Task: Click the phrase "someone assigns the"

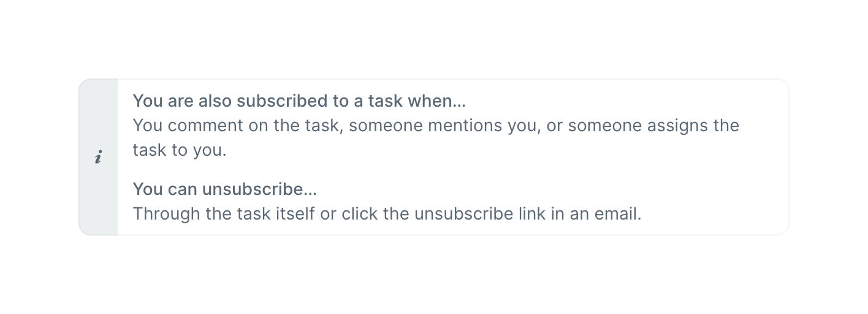Action: pyautogui.click(x=653, y=126)
